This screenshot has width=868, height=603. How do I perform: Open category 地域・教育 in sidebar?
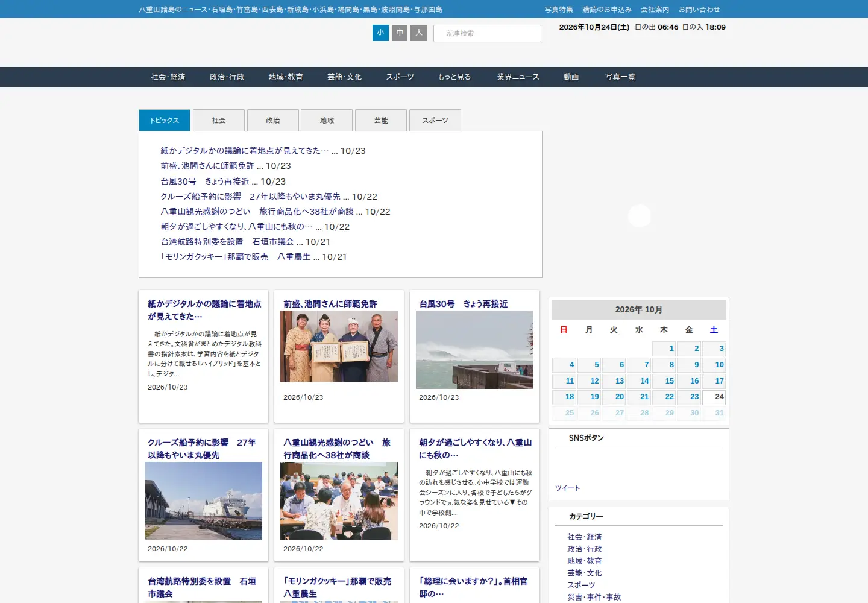[x=584, y=561]
